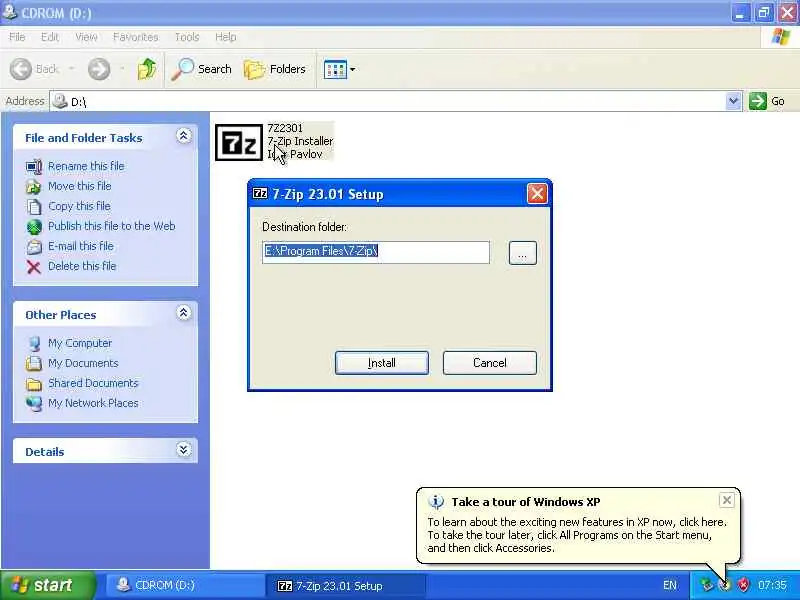The height and width of the screenshot is (600, 800).
Task: Open the Favorites menu
Action: [x=136, y=37]
